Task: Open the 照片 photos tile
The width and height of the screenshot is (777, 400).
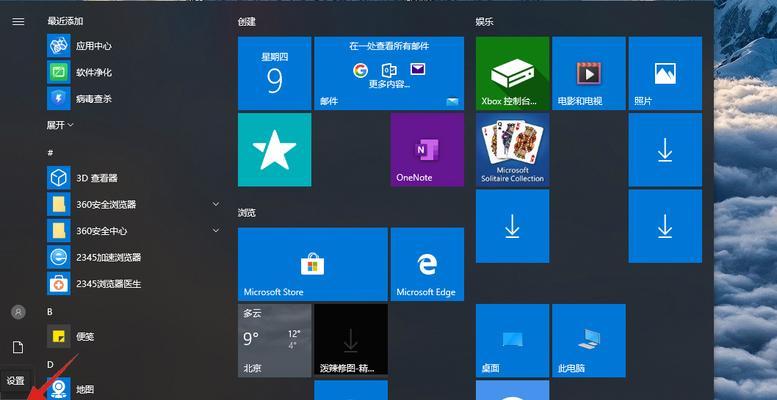Action: click(665, 73)
